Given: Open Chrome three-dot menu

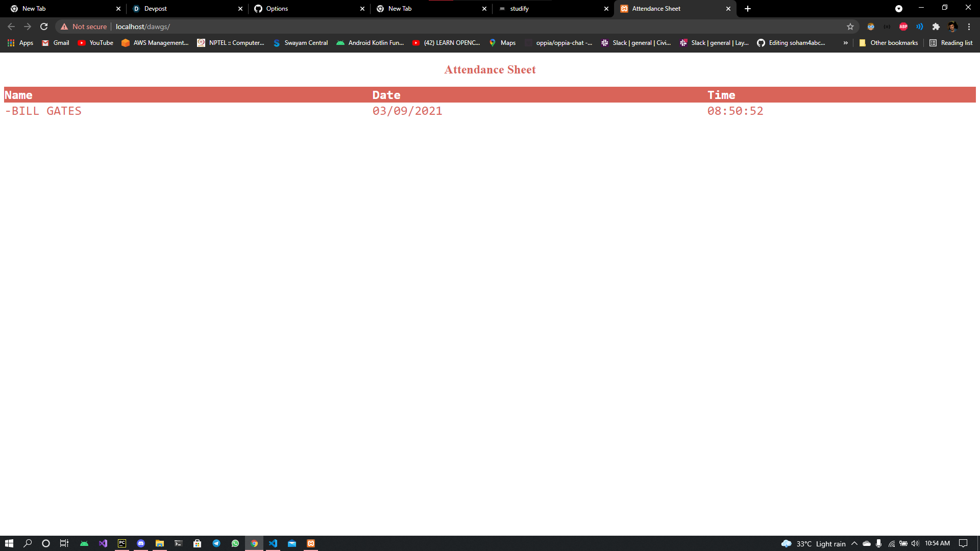Looking at the screenshot, I should [x=969, y=27].
